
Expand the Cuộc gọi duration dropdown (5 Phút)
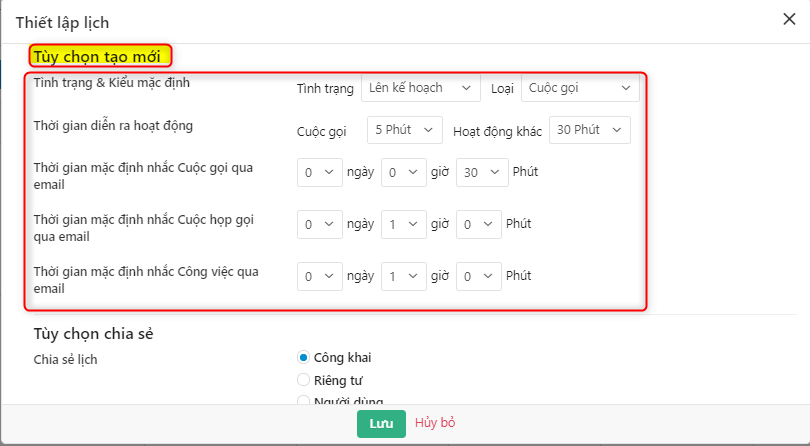[404, 130]
